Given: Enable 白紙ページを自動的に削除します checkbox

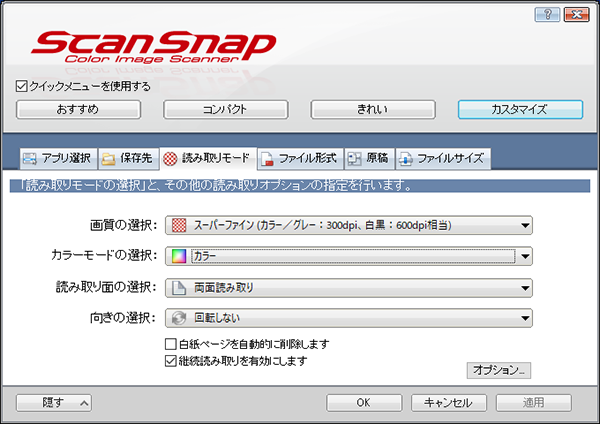Looking at the screenshot, I should point(170,344).
